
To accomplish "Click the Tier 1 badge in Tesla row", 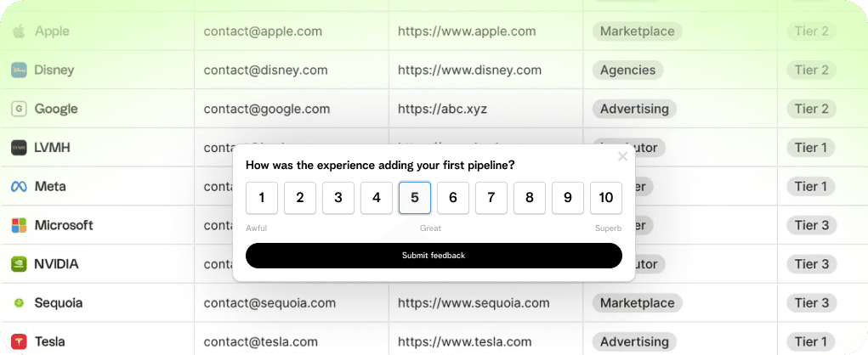I will pyautogui.click(x=810, y=341).
